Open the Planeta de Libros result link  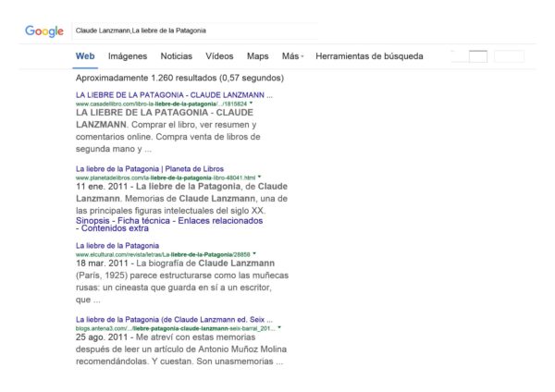148,169
